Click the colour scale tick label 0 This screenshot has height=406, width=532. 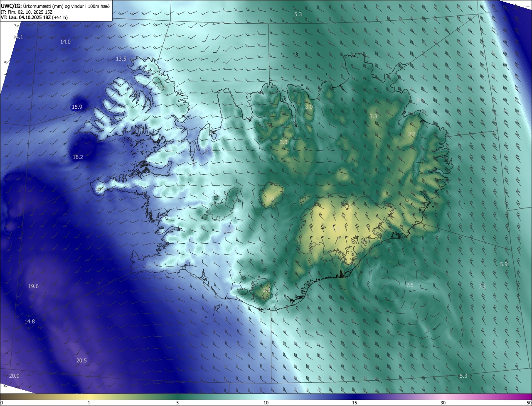[2, 403]
